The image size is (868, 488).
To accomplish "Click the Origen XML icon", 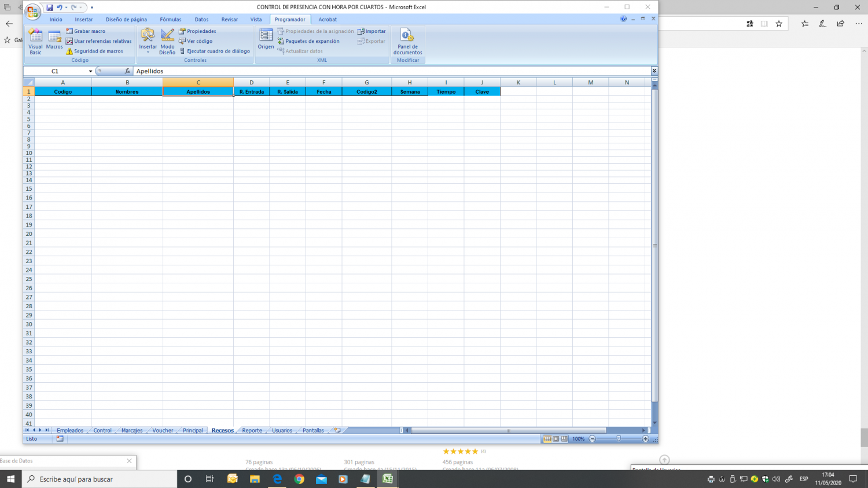I will [x=266, y=39].
